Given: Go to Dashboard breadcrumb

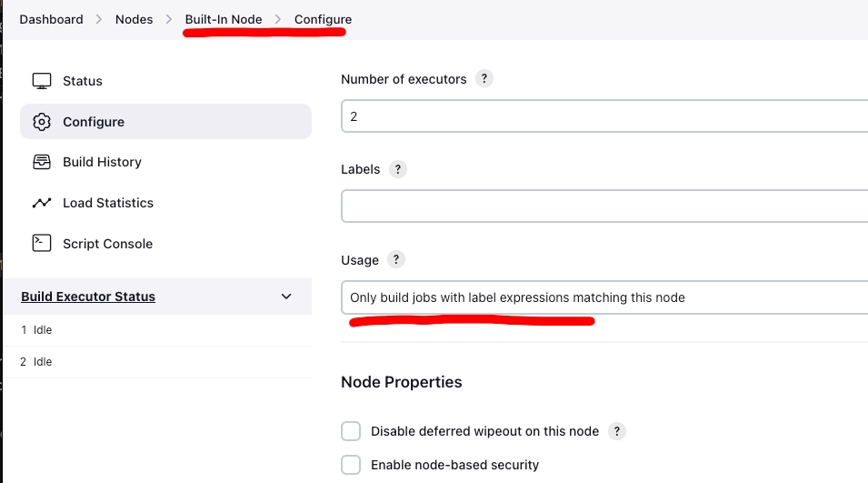Looking at the screenshot, I should click(x=51, y=19).
